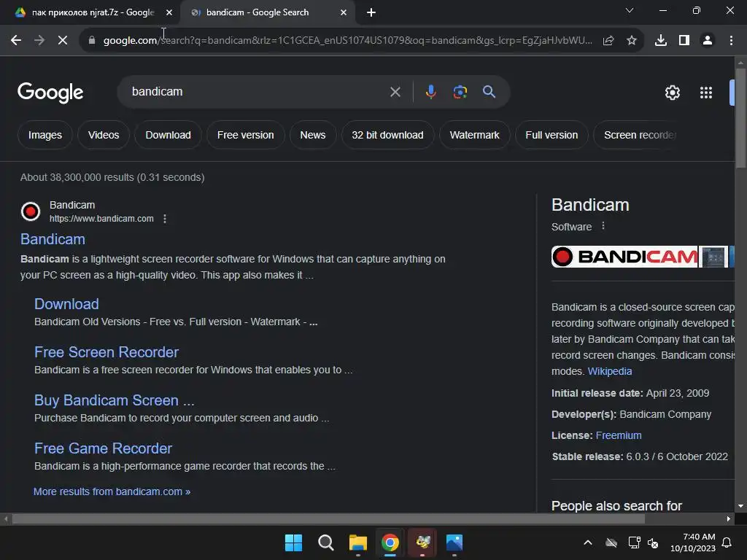This screenshot has height=560, width=747.
Task: Select the Free version chip
Action: (x=245, y=135)
